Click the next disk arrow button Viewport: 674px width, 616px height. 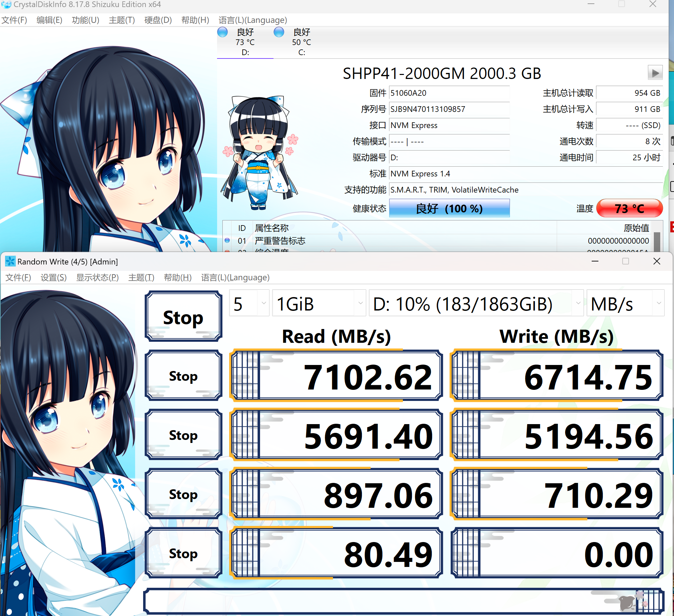[655, 73]
